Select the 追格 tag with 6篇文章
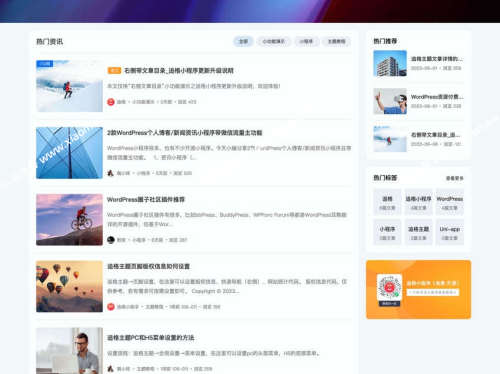 (387, 202)
